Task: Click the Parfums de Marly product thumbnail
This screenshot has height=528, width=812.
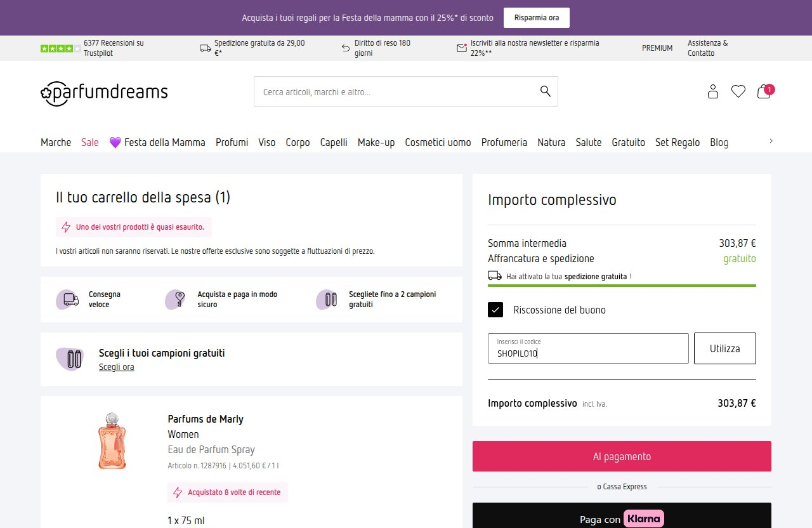Action: (112, 440)
